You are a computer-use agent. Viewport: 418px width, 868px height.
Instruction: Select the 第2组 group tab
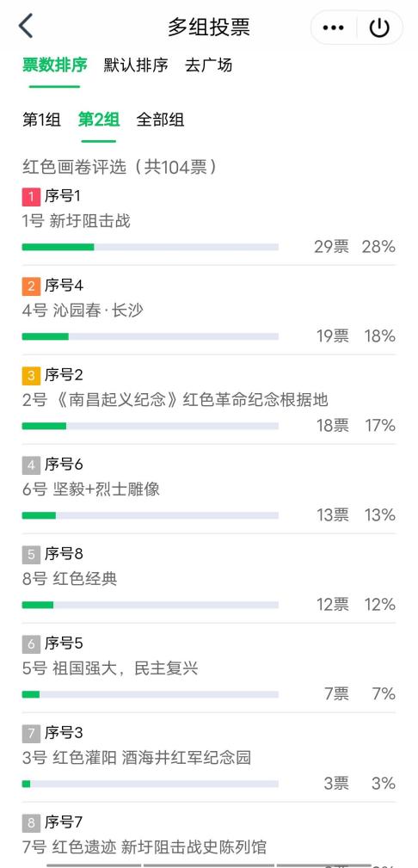point(99,120)
